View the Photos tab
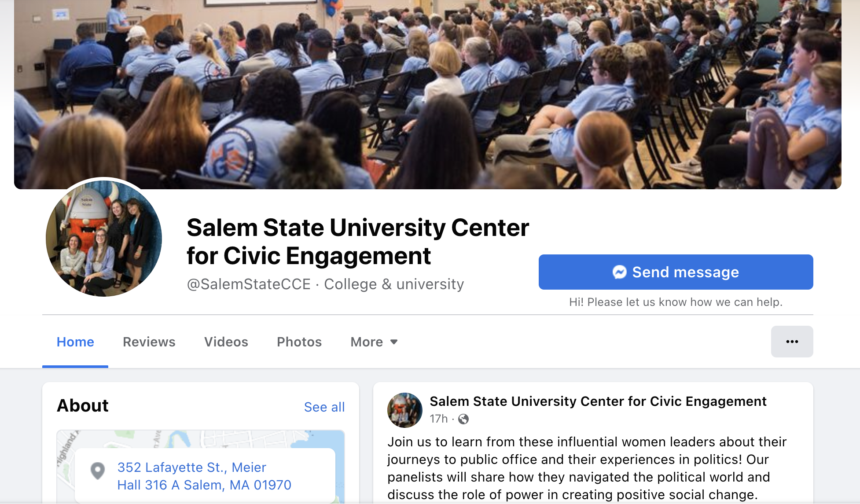The image size is (860, 504). (x=299, y=342)
